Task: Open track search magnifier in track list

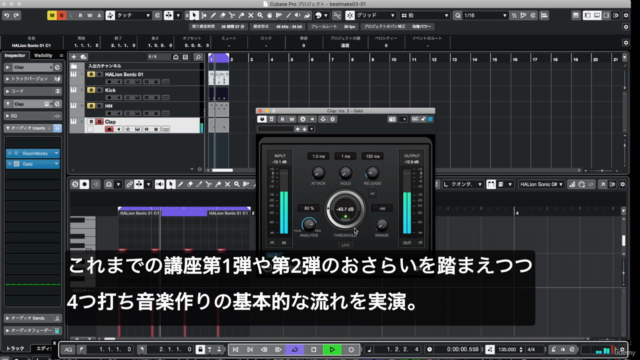Action: [198, 57]
